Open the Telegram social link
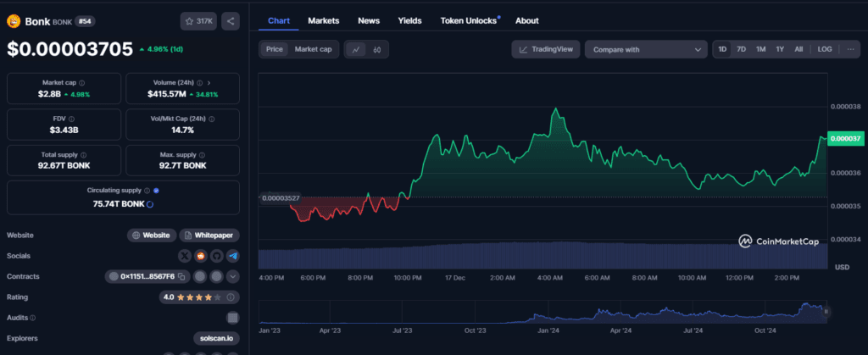 click(232, 256)
